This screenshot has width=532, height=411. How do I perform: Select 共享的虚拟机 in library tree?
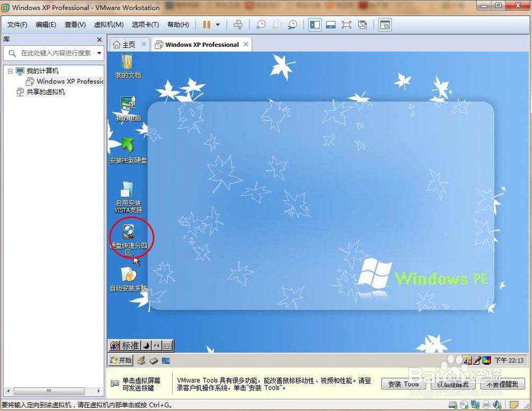45,92
